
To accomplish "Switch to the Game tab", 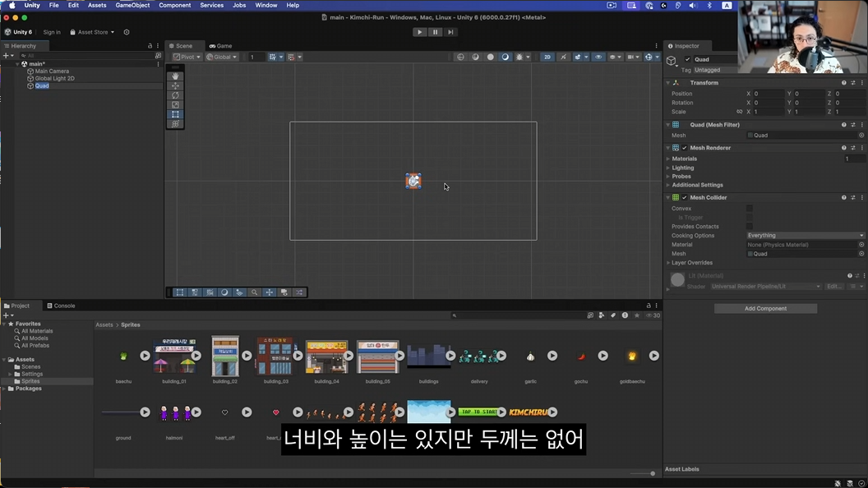I will pyautogui.click(x=221, y=46).
